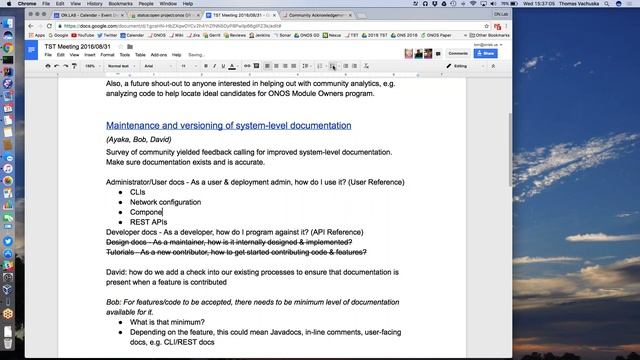Toggle underline formatting

click(x=223, y=66)
